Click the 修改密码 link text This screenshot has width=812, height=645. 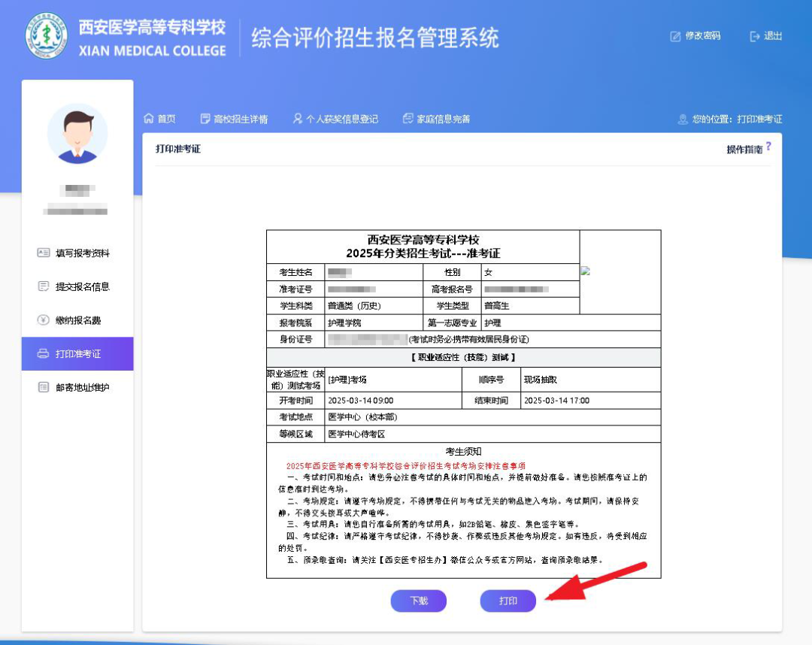[702, 36]
